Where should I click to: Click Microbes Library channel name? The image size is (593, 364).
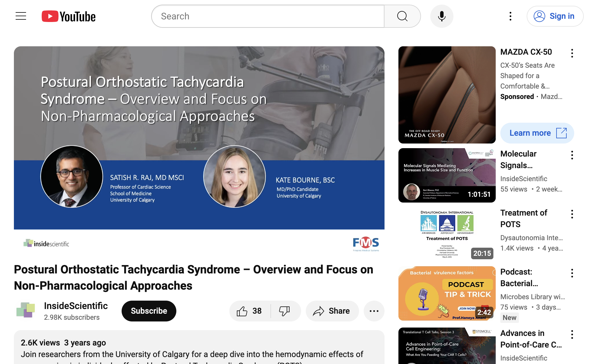[x=533, y=297]
